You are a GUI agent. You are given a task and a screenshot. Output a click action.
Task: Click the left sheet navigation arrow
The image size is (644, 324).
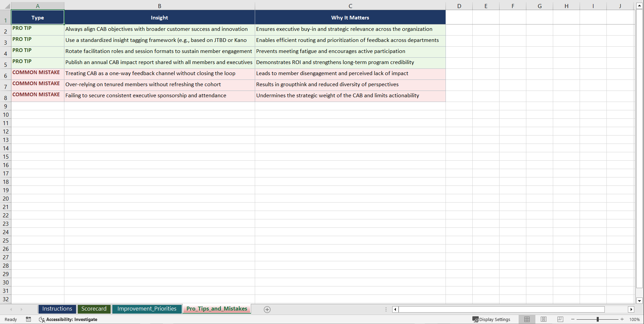coord(11,309)
